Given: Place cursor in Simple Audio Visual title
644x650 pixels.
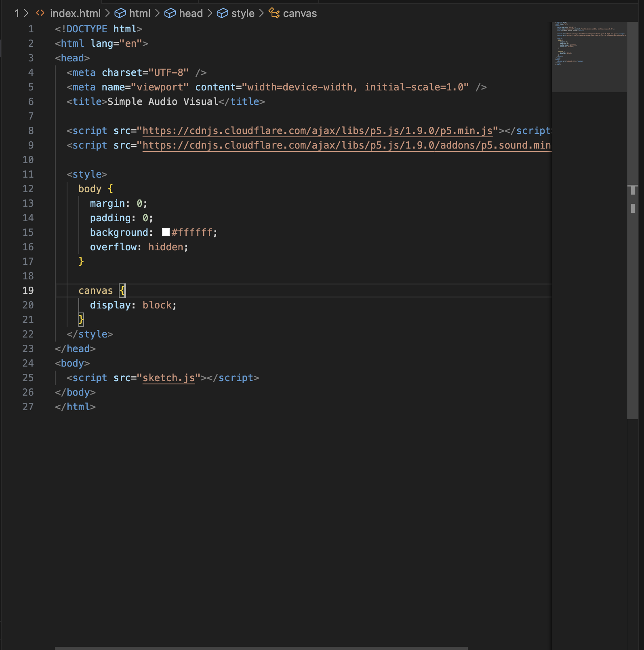Looking at the screenshot, I should coord(162,102).
